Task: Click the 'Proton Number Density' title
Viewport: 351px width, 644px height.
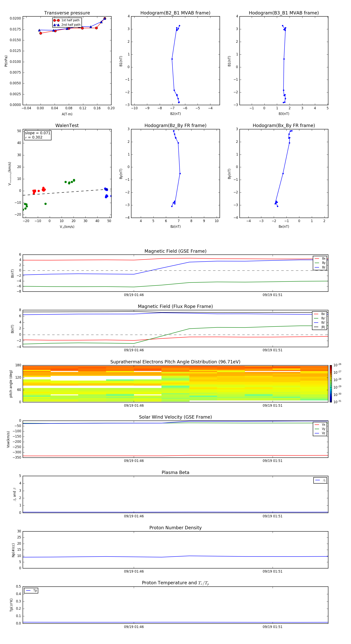Action: click(175, 528)
